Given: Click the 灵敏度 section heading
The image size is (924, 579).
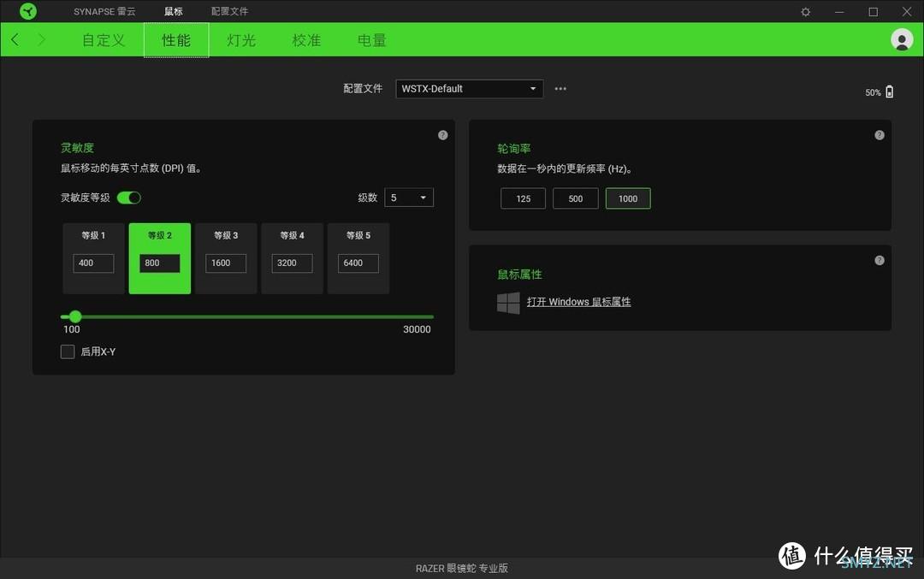Looking at the screenshot, I should 77,148.
